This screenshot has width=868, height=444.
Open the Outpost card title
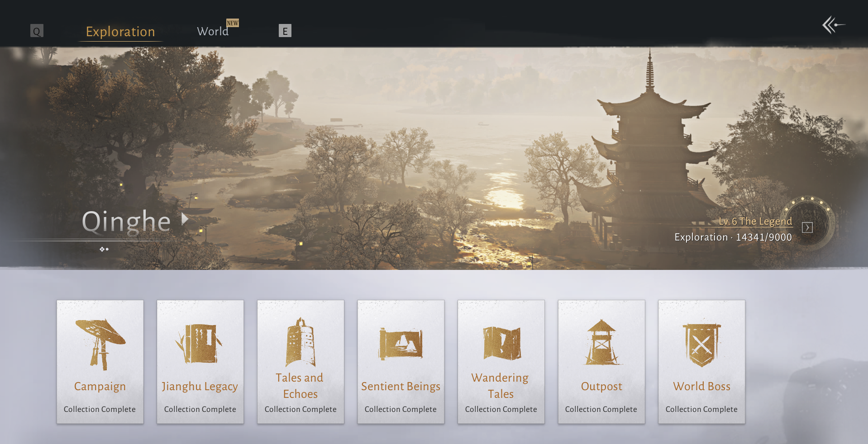click(601, 387)
